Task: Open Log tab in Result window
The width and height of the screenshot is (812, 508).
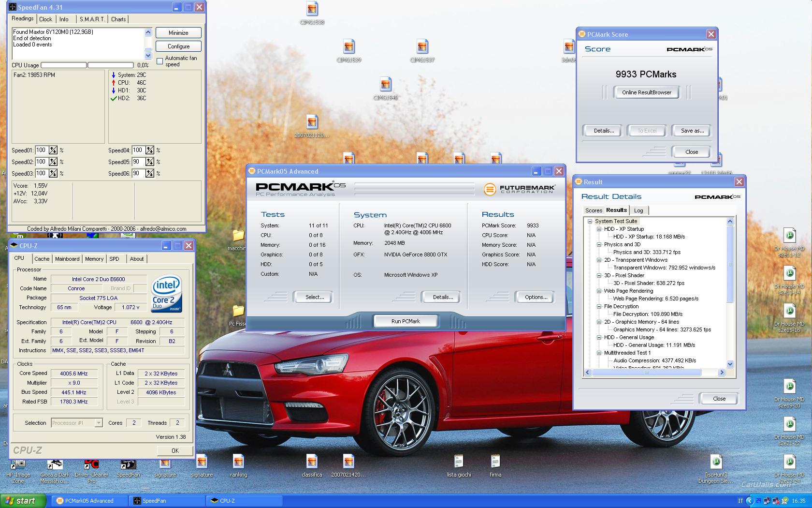Action: coord(638,210)
